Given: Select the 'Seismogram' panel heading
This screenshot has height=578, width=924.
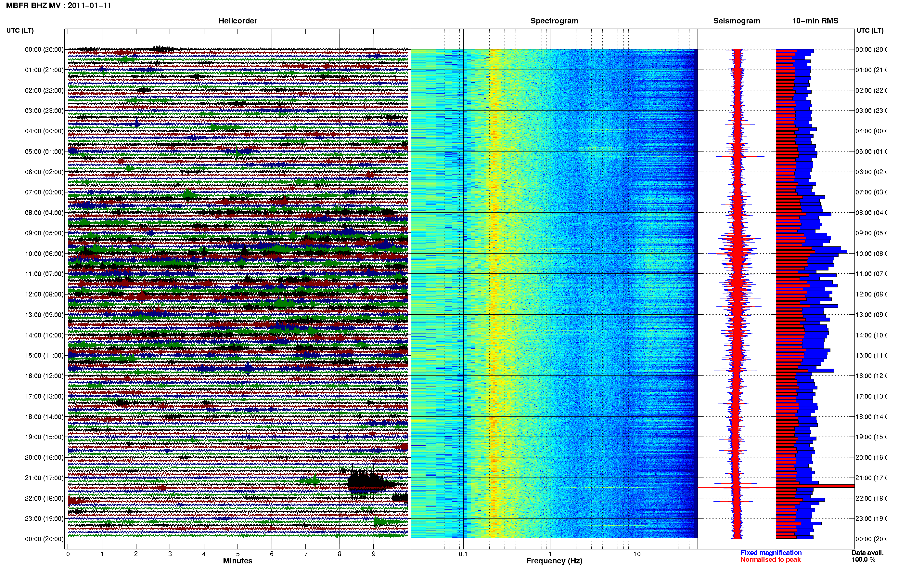Looking at the screenshot, I should pyautogui.click(x=737, y=21).
